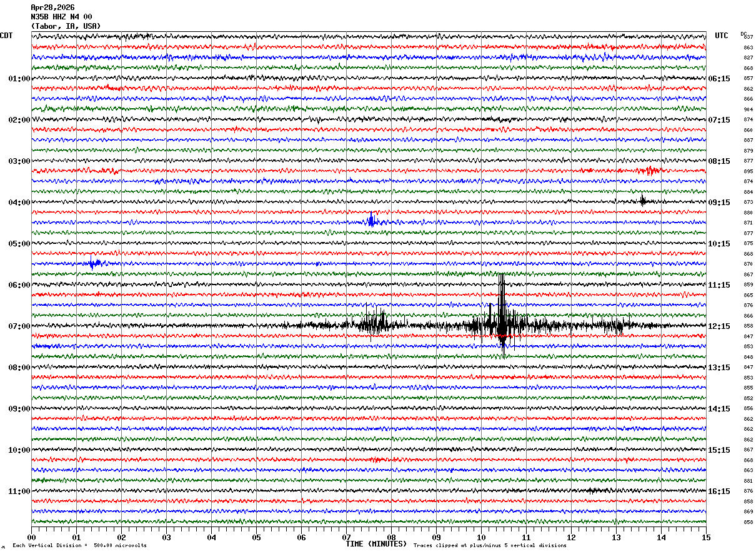Click the 15:15 UTC time label
This screenshot has height=554, width=756.
point(720,450)
